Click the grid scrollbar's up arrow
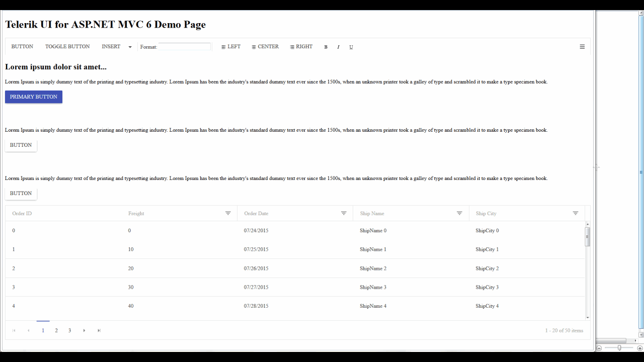The image size is (644, 362). tap(588, 224)
